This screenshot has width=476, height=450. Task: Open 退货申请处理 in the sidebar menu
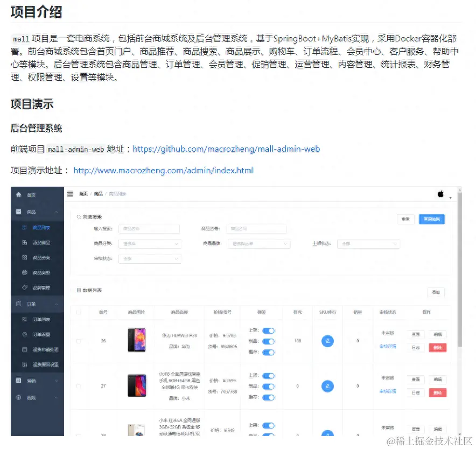pos(37,349)
